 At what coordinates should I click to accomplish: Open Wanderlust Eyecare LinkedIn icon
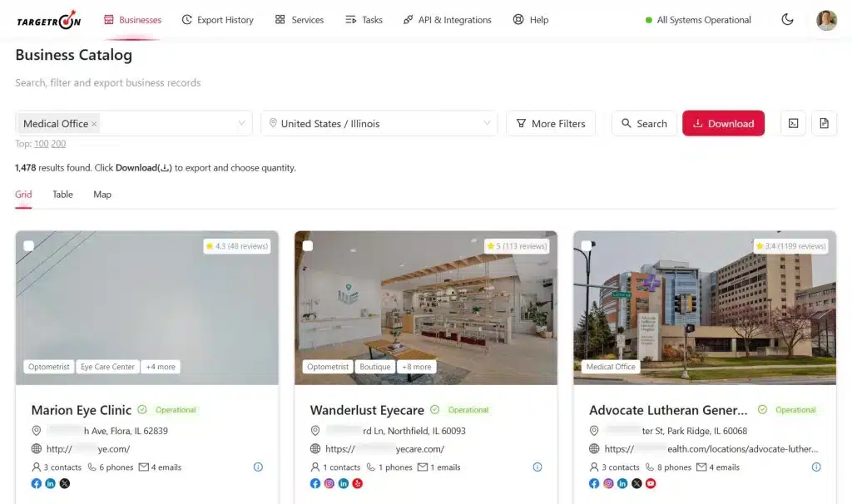point(344,483)
